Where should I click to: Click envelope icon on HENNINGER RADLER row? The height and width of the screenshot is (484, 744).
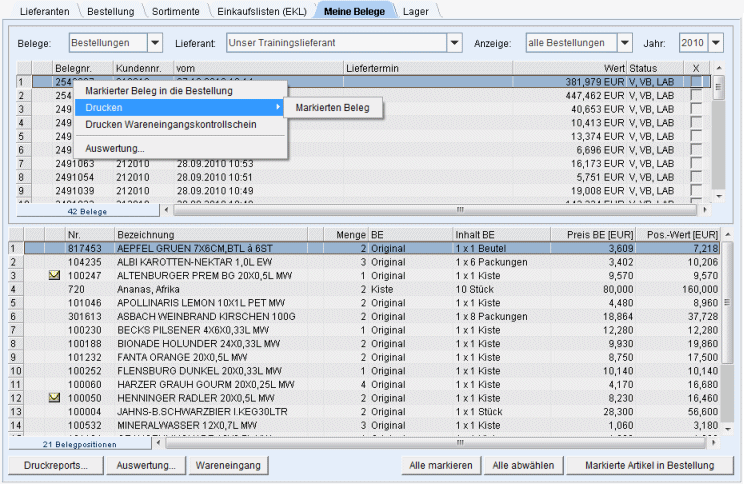tap(55, 397)
